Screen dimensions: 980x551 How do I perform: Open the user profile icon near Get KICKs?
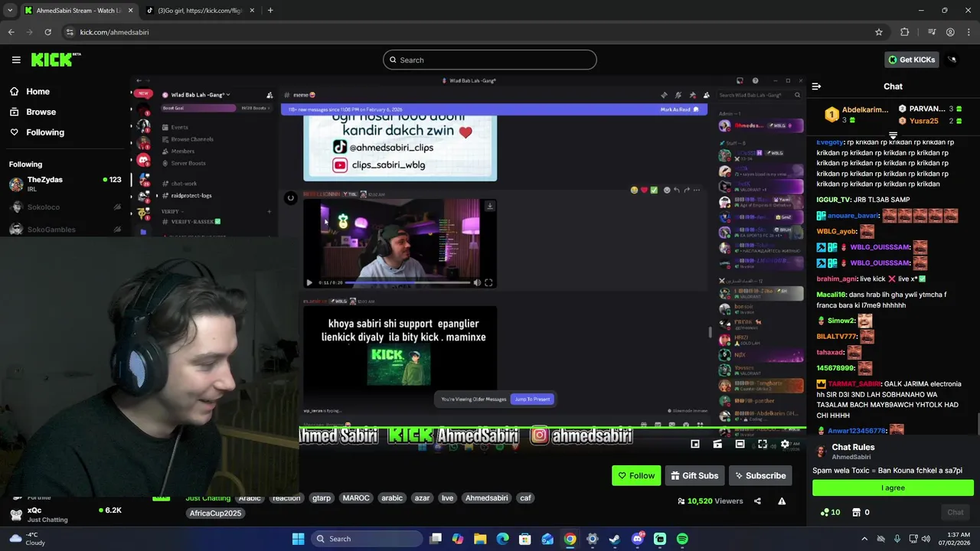point(952,60)
